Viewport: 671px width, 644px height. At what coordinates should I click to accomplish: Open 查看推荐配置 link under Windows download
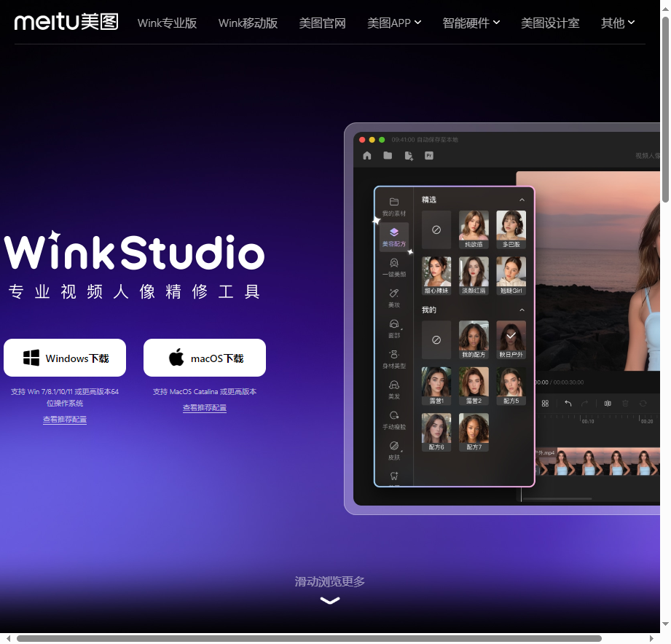(65, 420)
